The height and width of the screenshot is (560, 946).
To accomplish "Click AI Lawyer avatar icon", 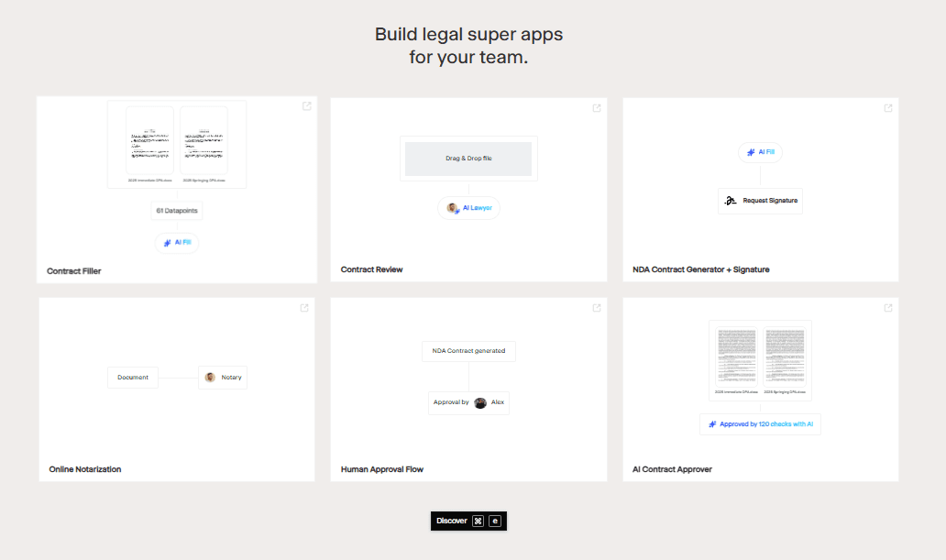I will (x=453, y=208).
